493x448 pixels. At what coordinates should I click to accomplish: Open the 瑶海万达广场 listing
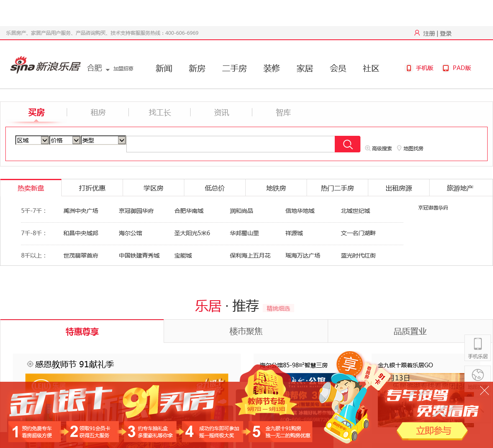tap(303, 255)
